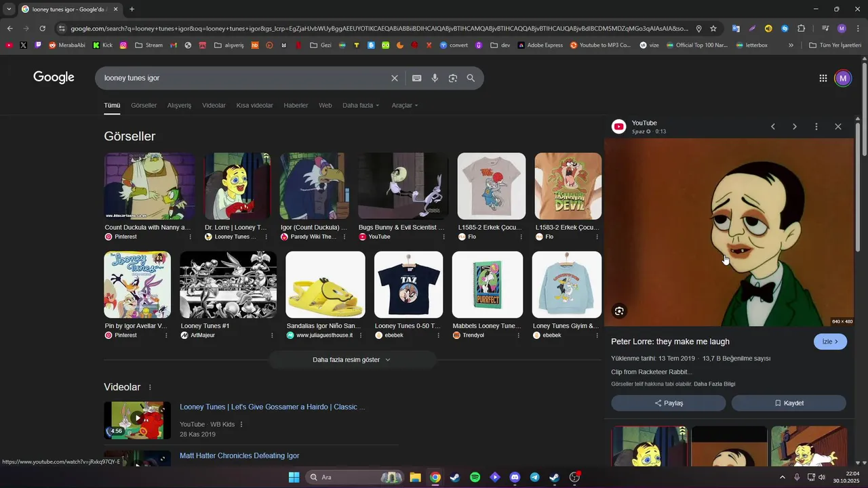Open the X (Twitter) bookmark
The height and width of the screenshot is (488, 868).
tap(24, 45)
